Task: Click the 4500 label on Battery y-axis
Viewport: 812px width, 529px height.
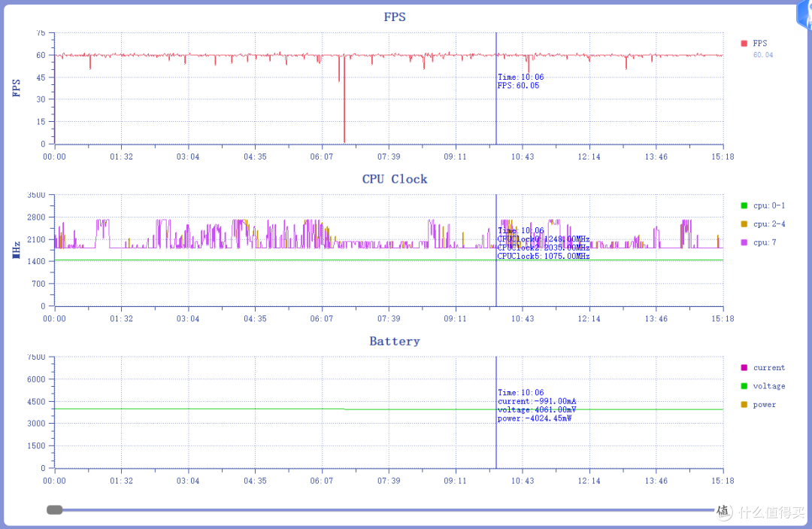Action: pos(36,402)
